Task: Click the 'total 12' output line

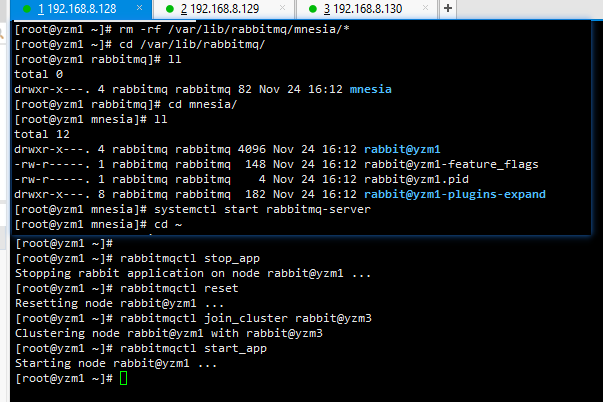Action: coord(42,134)
